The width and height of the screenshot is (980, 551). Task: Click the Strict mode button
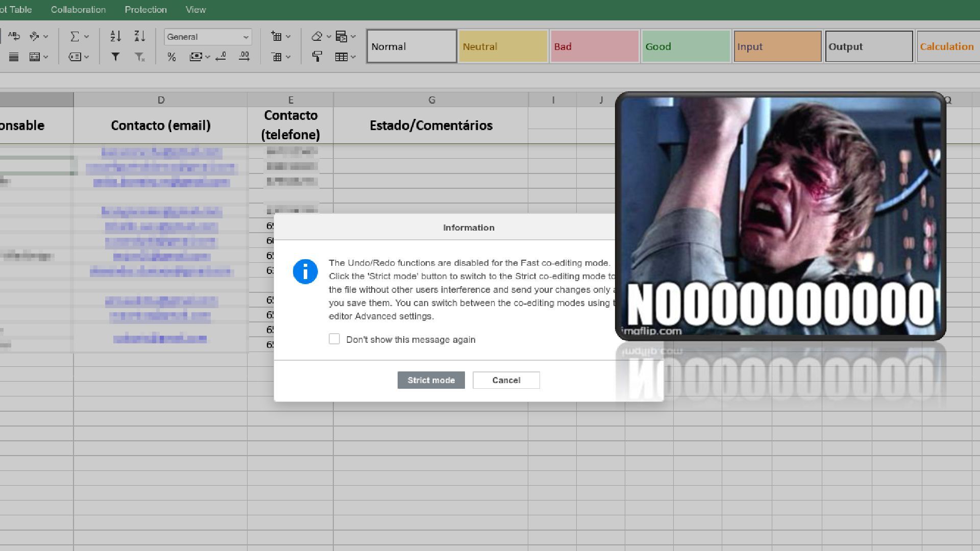[x=431, y=380]
